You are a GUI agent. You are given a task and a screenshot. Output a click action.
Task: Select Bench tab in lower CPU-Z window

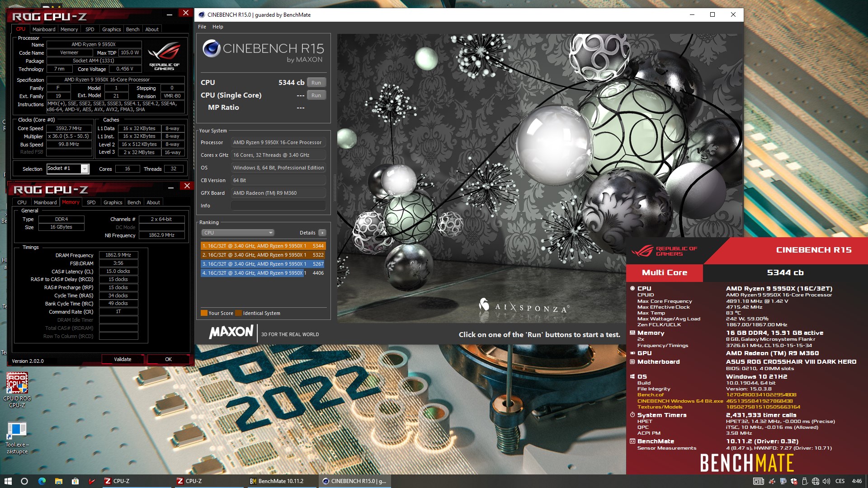[x=134, y=202]
